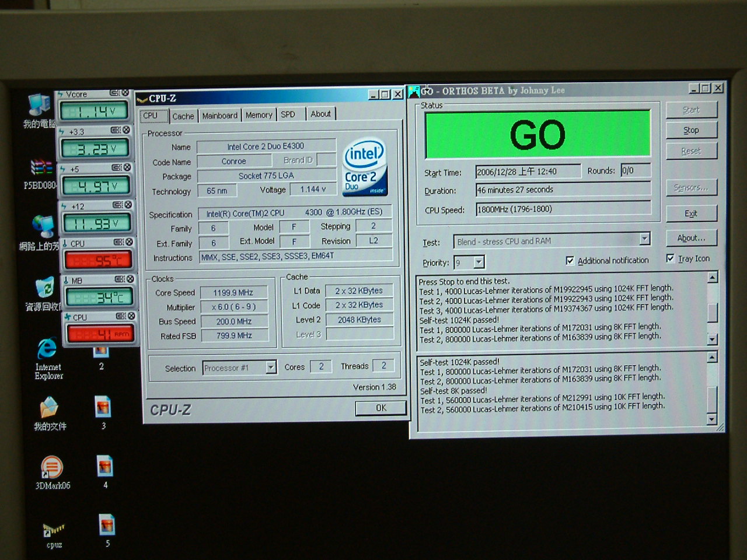This screenshot has width=747, height=560.
Task: Dismiss the Vcore monitor widget via its X icon
Action: [124, 93]
